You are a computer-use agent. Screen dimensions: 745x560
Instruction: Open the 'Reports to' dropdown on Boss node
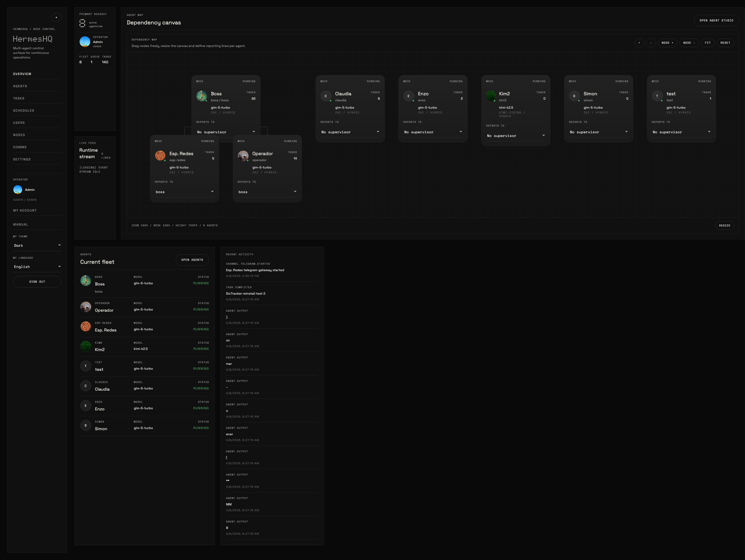(226, 132)
